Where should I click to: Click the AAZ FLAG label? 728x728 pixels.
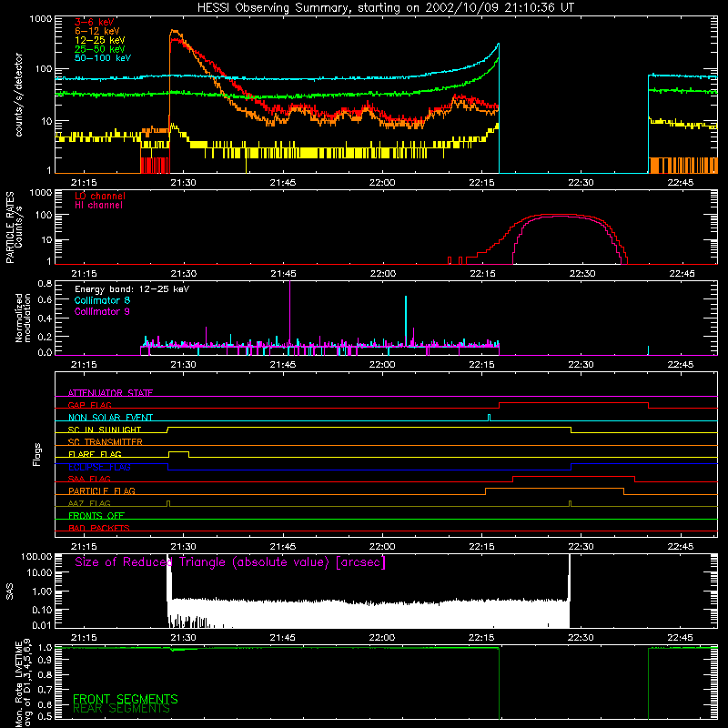pos(89,503)
